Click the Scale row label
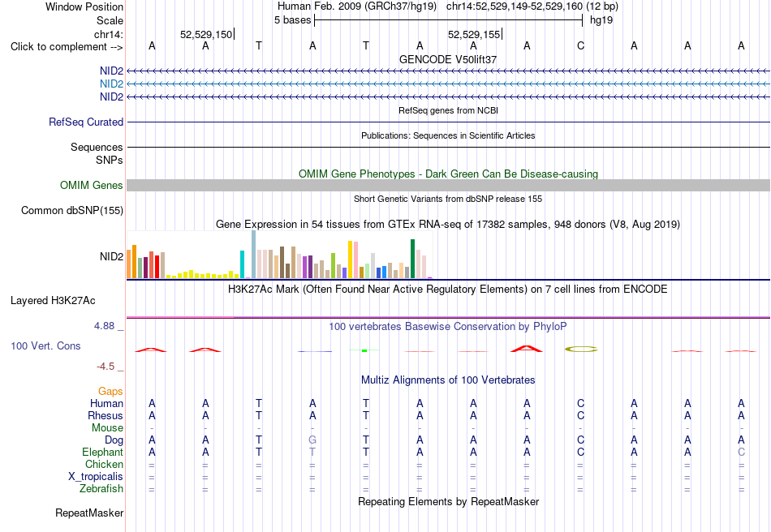Image resolution: width=771 pixels, height=532 pixels. 110,20
